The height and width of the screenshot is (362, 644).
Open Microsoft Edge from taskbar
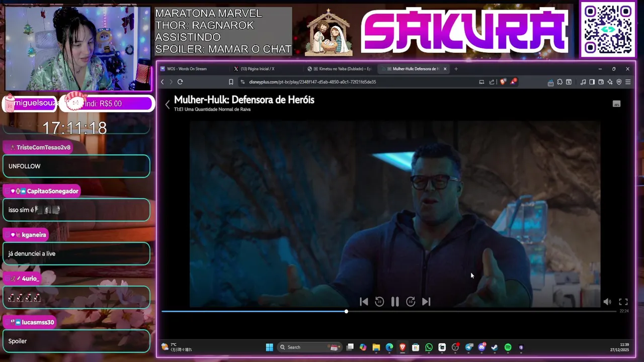(389, 347)
